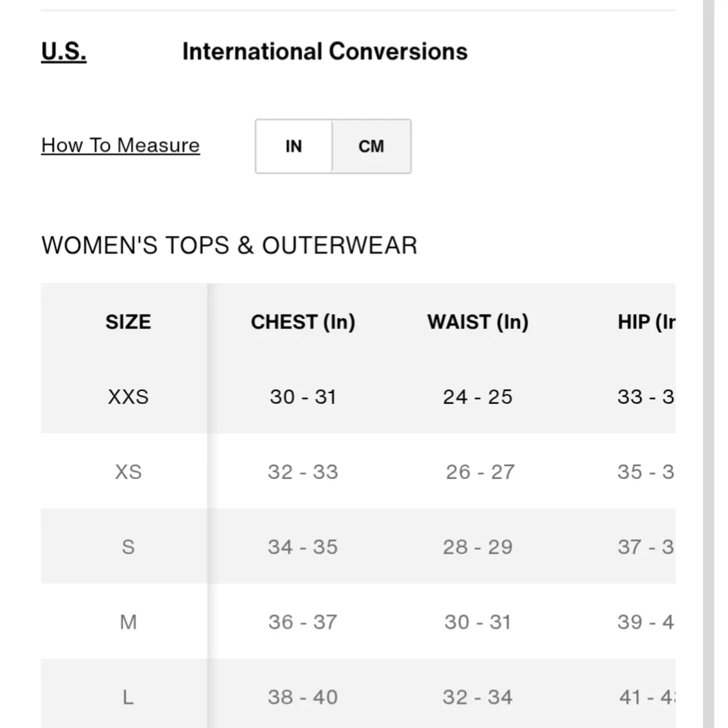The width and height of the screenshot is (728, 728).
Task: Click the CHEST (In) column header
Action: [303, 322]
